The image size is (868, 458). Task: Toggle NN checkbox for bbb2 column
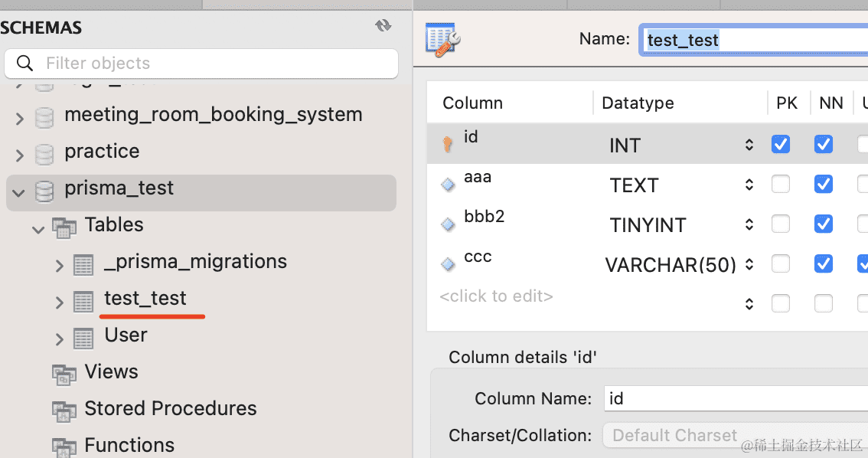824,224
